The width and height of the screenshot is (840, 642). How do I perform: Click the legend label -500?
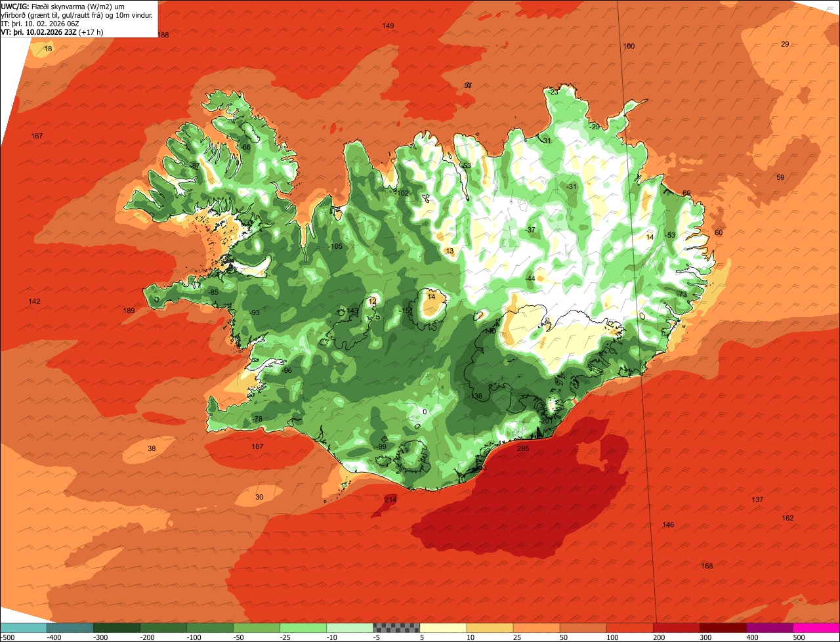click(7, 637)
